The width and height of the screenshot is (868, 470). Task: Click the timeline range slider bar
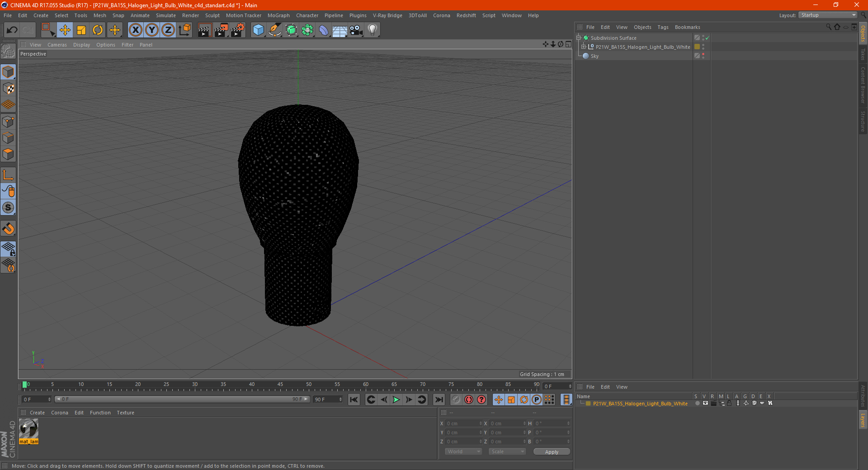[182, 399]
